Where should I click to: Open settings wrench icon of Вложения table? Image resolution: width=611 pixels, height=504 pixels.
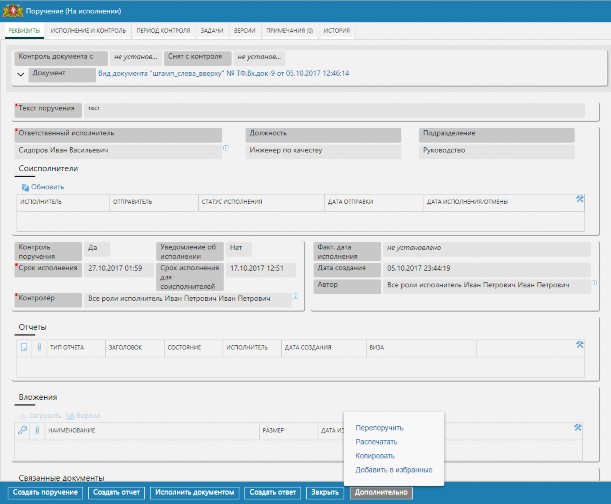[x=577, y=427]
